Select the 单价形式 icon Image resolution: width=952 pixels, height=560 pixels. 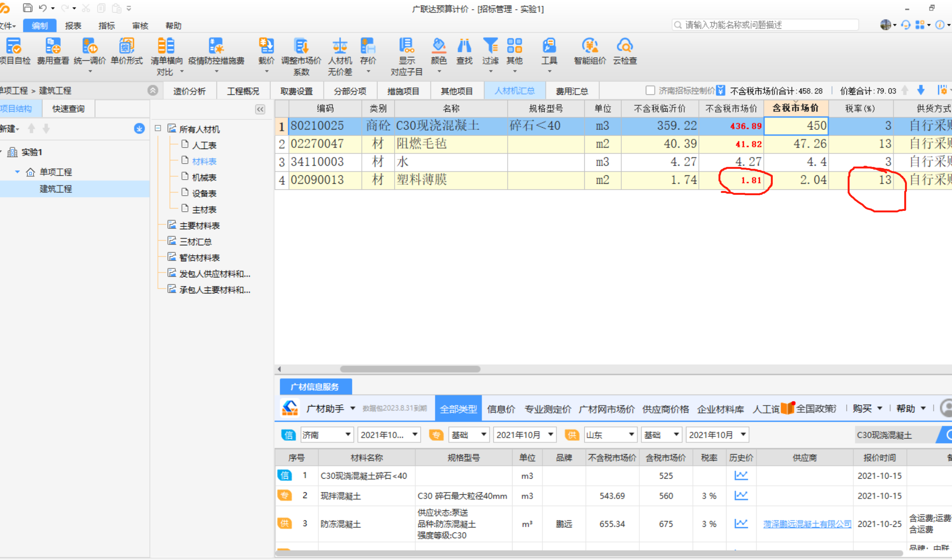pos(127,46)
